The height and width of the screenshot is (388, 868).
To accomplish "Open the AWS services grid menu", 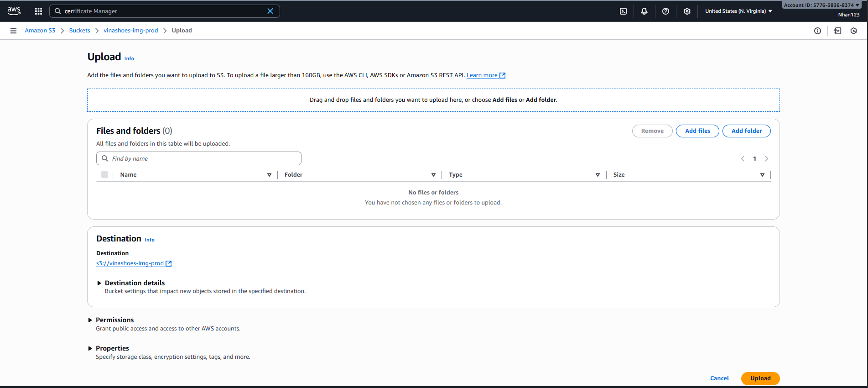I will point(38,11).
